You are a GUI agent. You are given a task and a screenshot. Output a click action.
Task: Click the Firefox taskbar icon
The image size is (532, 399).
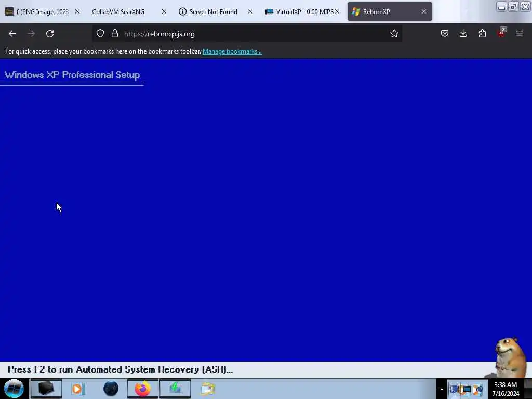tap(143, 389)
